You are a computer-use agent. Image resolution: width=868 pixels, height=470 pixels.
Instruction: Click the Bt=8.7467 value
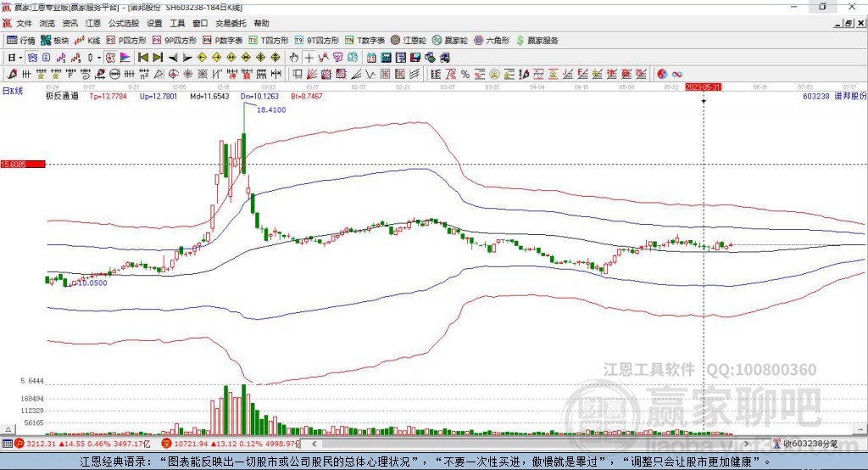click(307, 96)
